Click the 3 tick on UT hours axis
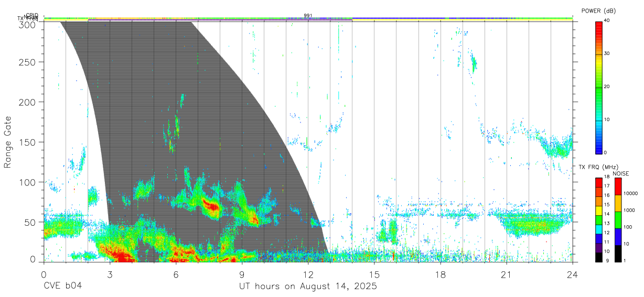644x297 pixels. (x=110, y=274)
